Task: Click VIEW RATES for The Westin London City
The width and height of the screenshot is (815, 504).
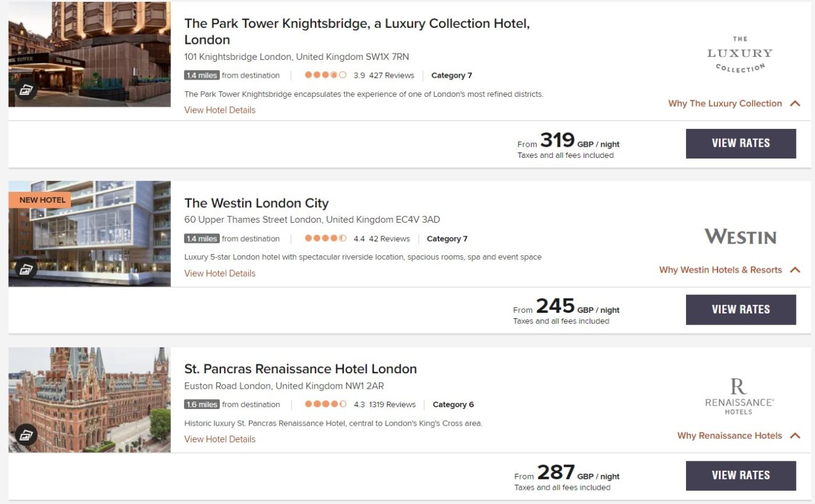Action: point(740,309)
